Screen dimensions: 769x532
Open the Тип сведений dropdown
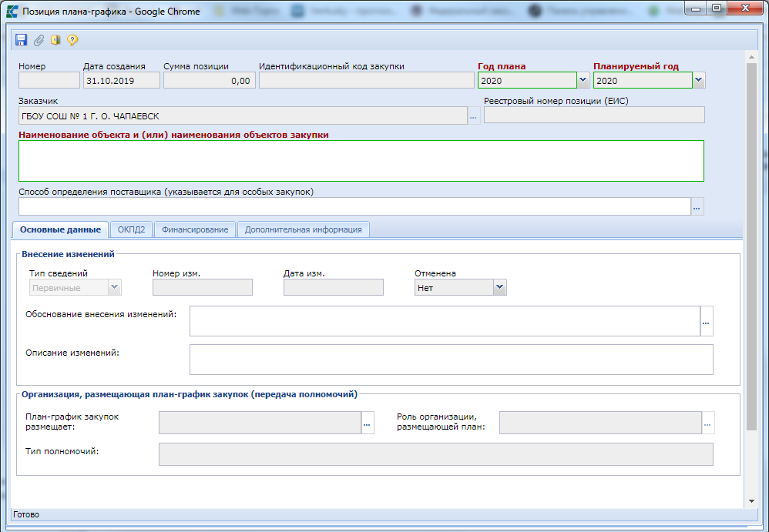115,287
